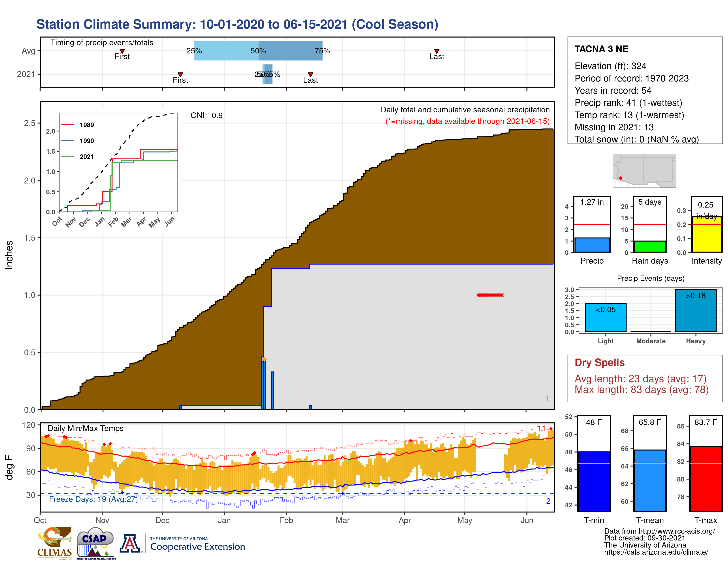Click the deg F y-axis label
The width and height of the screenshot is (728, 563).
pyautogui.click(x=9, y=467)
